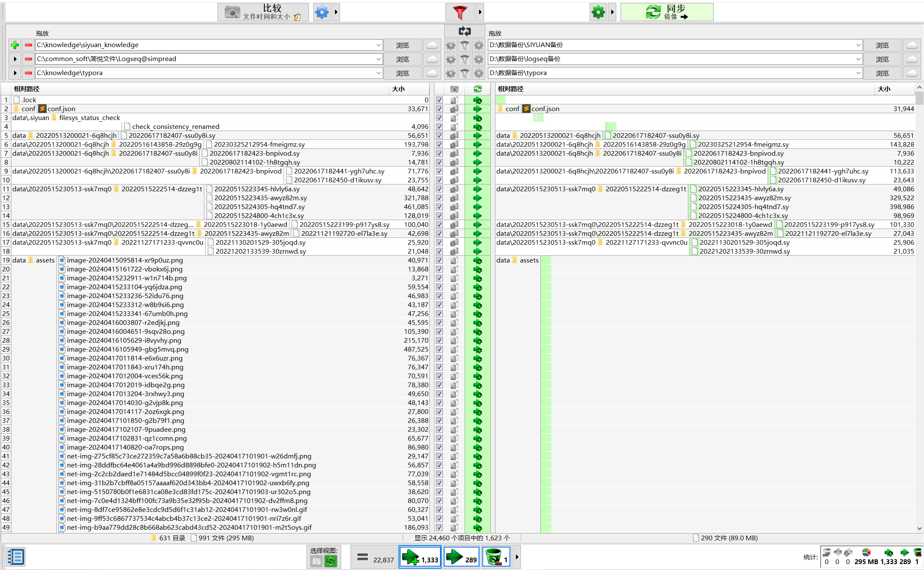
Task: Sort right pane by 相对路径 column
Action: 685,89
